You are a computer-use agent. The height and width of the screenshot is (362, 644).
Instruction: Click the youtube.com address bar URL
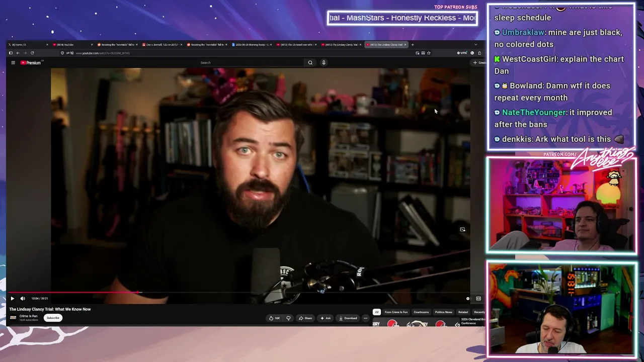[103, 53]
